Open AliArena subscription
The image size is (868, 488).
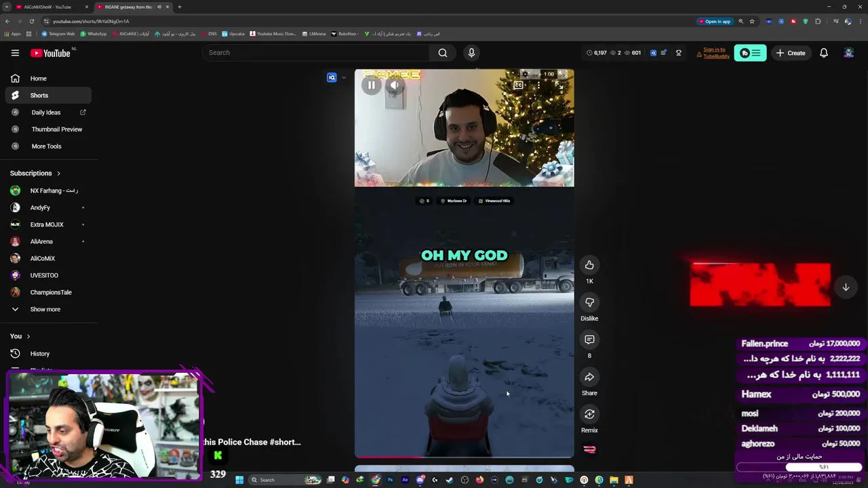pos(47,241)
